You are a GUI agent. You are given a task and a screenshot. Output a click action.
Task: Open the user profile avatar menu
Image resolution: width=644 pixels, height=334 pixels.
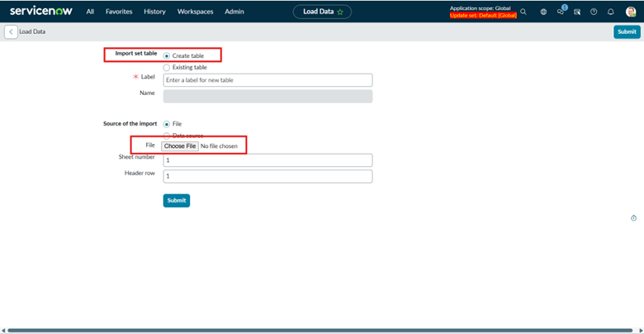click(x=631, y=12)
